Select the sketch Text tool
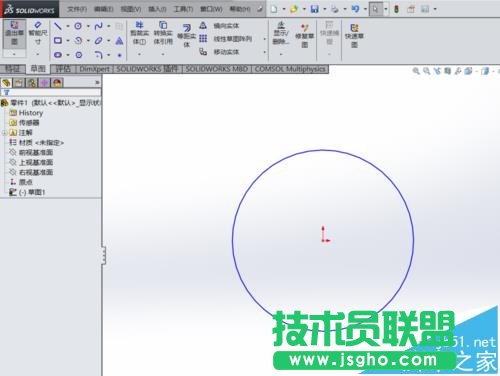Viewport: 500px width, 376px height. point(119,41)
